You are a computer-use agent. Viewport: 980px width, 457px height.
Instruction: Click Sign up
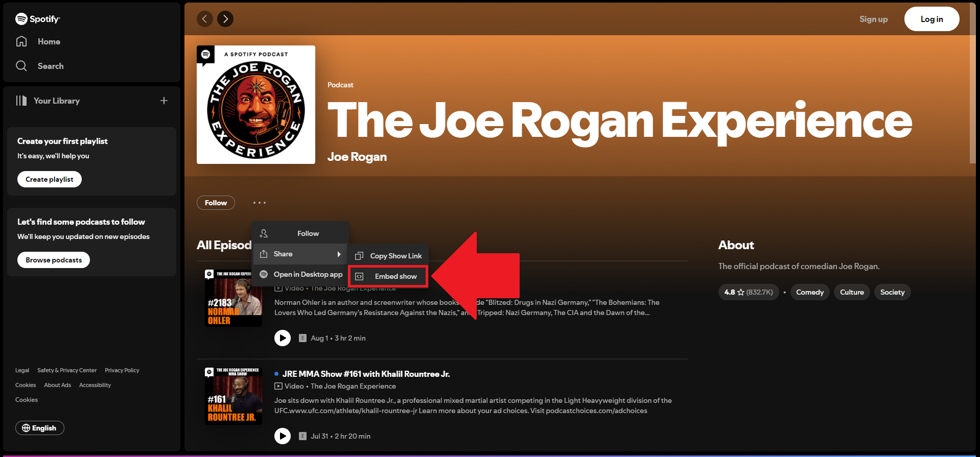(873, 19)
